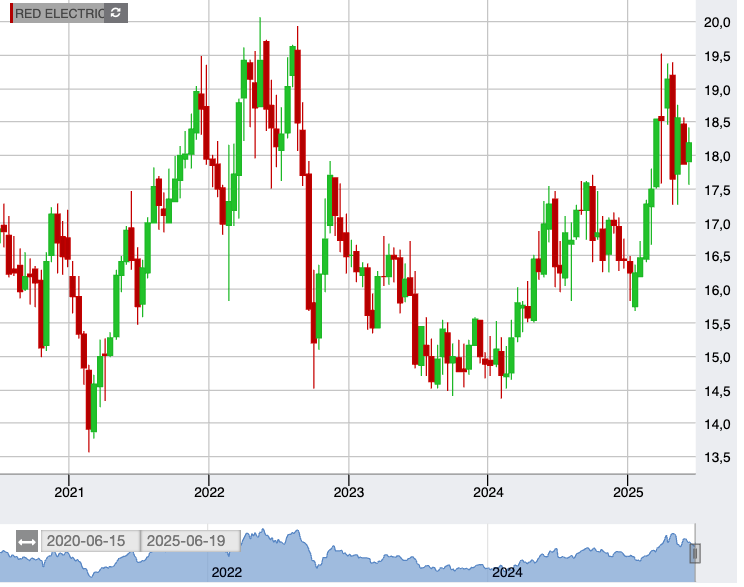Edit the start date field 2020-06-15
The image size is (744, 587).
[91, 541]
